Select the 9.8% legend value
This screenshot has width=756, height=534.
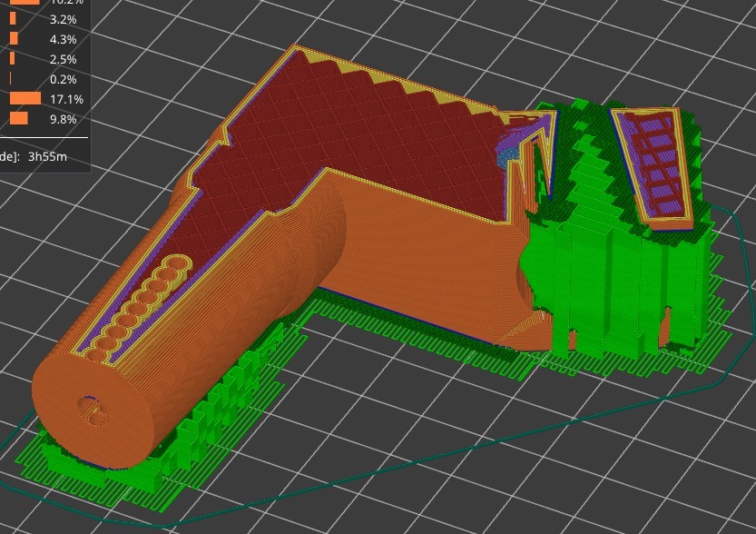pyautogui.click(x=64, y=119)
